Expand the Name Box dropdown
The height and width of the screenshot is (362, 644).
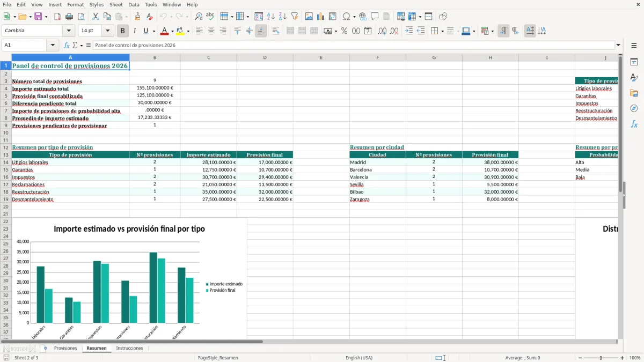53,46
